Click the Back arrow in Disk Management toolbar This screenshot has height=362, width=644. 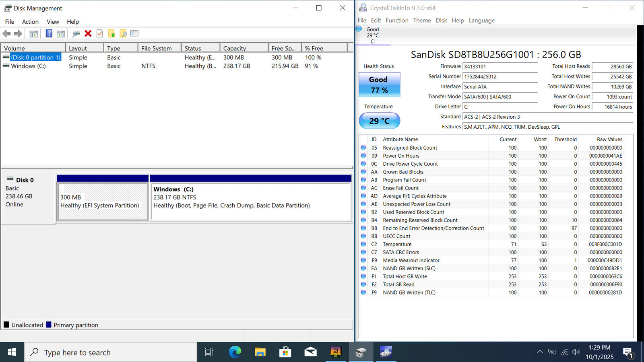click(6, 34)
